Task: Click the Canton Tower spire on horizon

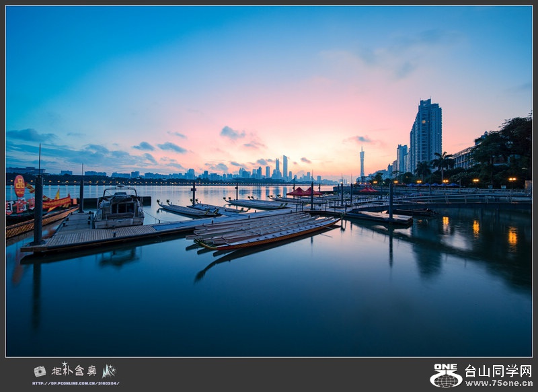Action: pyautogui.click(x=362, y=163)
